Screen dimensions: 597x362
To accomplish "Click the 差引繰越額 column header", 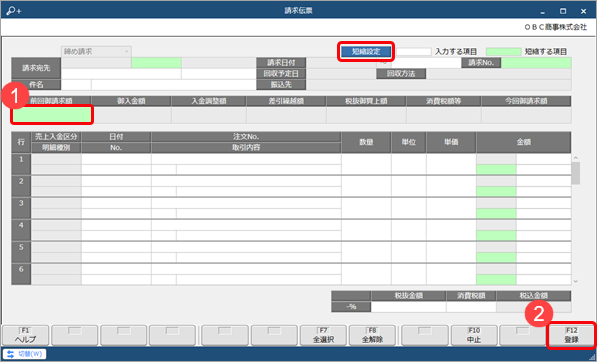I will pyautogui.click(x=286, y=101).
